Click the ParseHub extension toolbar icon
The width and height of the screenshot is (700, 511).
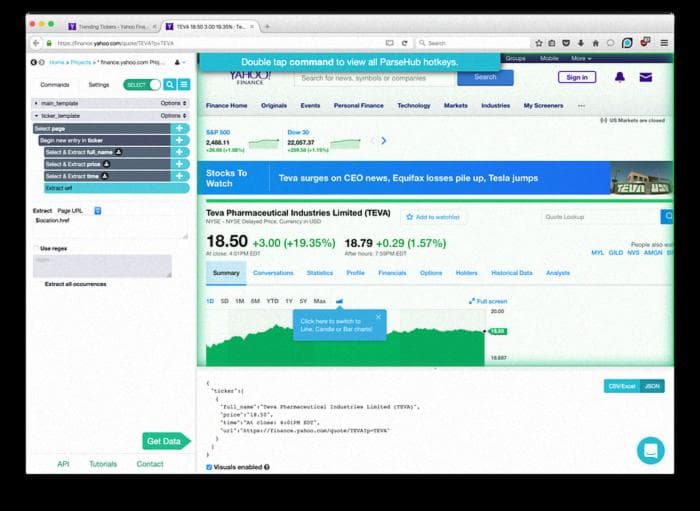tap(627, 43)
